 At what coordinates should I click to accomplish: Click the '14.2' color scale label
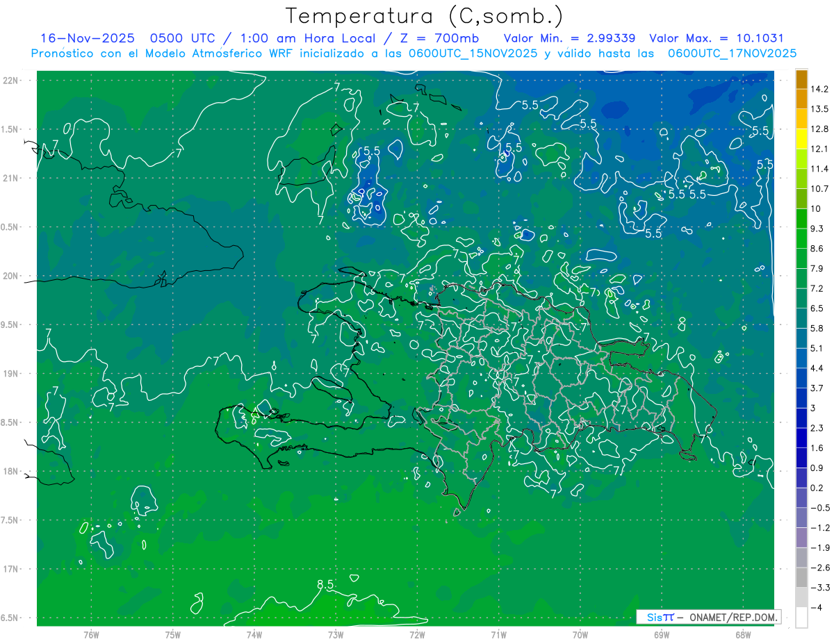pyautogui.click(x=820, y=89)
